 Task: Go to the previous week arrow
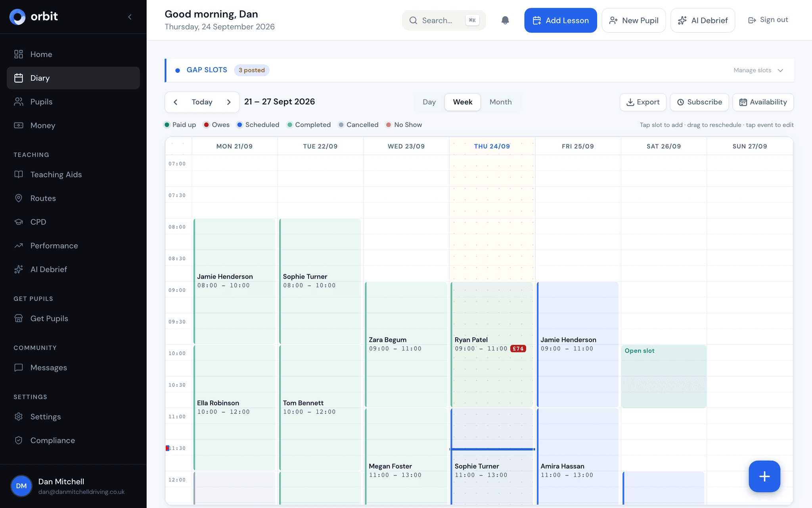click(x=176, y=102)
